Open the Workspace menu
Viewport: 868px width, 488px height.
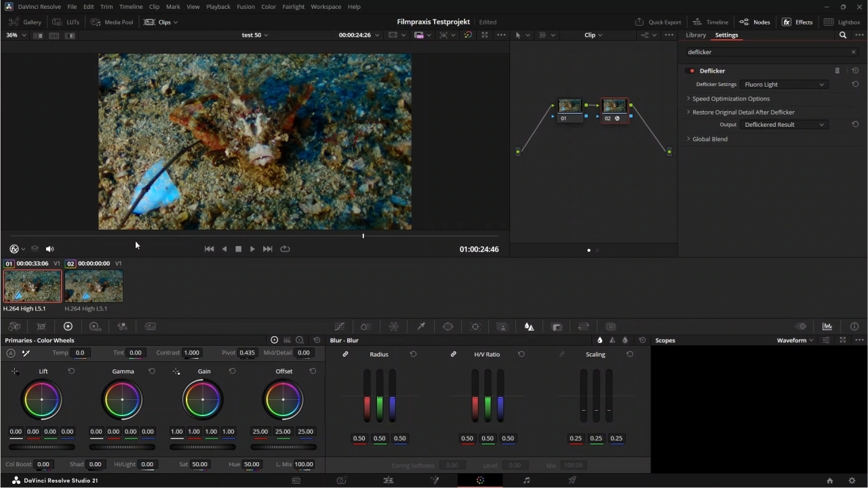[325, 7]
